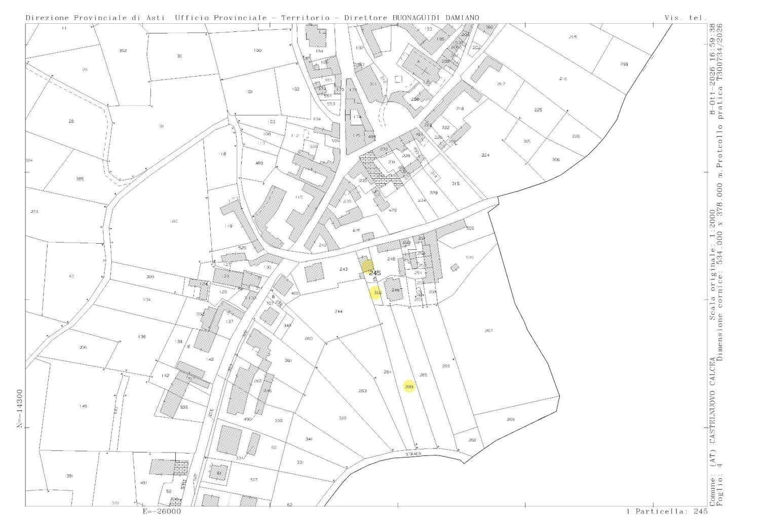Select parcel label 243
The image size is (759, 532).
pos(344,269)
